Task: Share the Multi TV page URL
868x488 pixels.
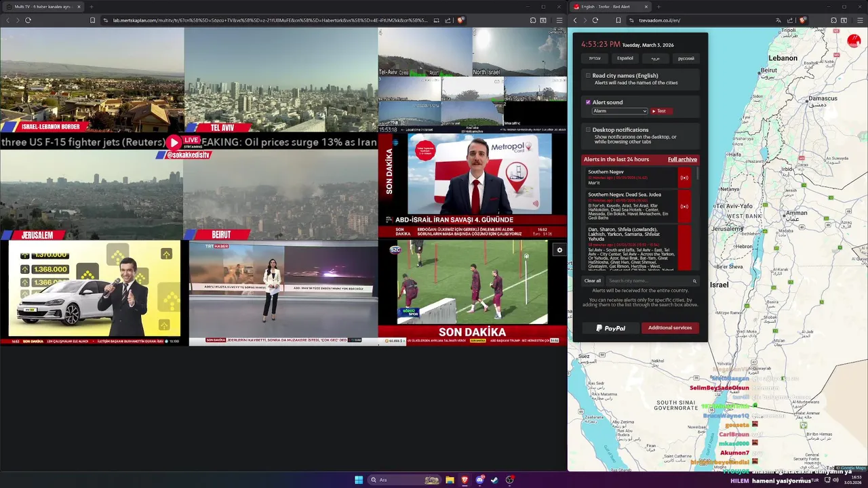Action: tap(448, 20)
